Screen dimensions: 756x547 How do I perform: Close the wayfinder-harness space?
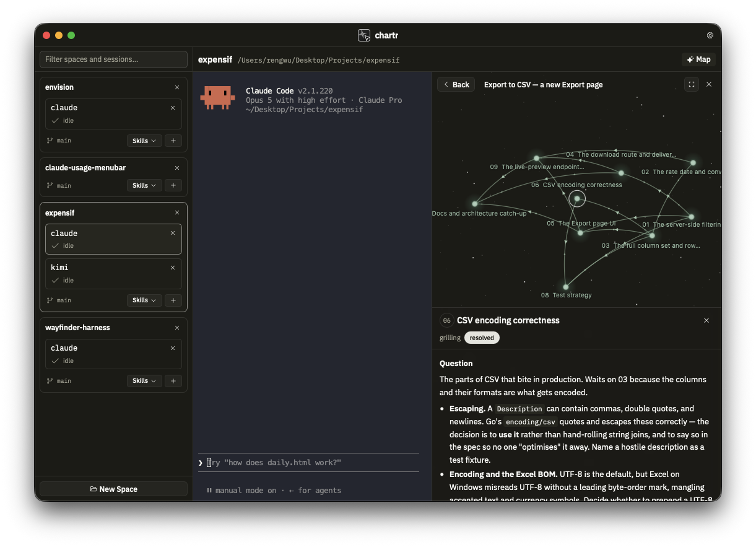(177, 328)
